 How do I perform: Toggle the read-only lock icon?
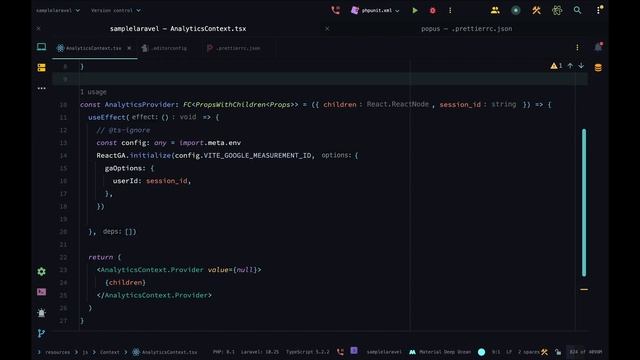coord(558,352)
